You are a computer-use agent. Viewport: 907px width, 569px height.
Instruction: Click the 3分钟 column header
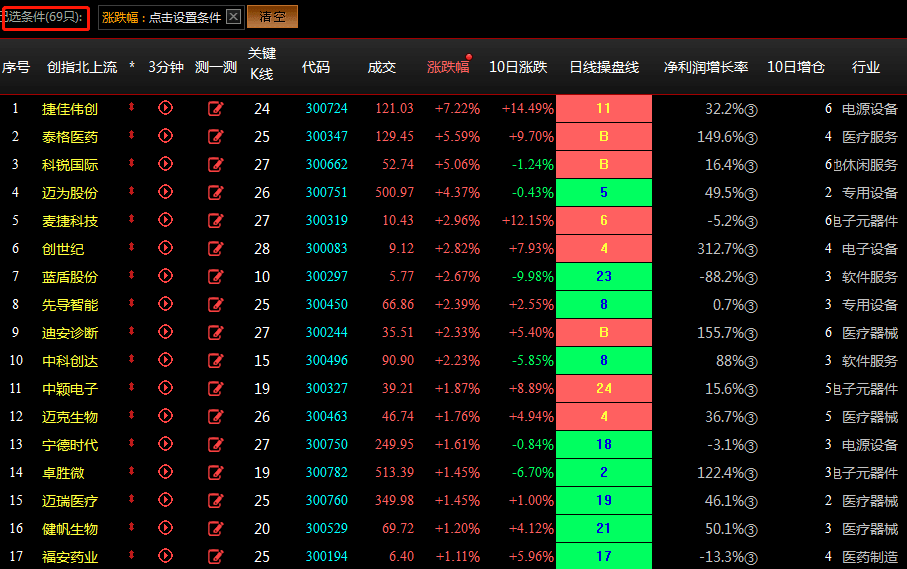pos(166,67)
